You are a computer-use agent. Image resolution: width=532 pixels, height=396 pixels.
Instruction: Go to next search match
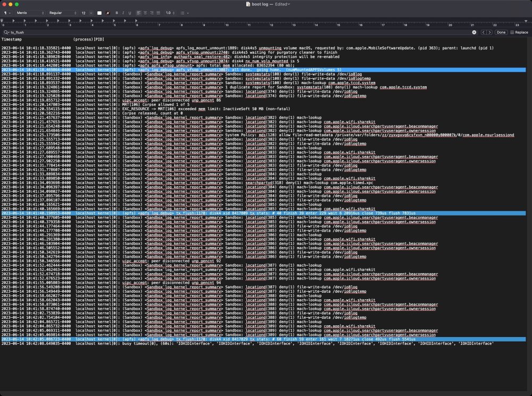489,32
